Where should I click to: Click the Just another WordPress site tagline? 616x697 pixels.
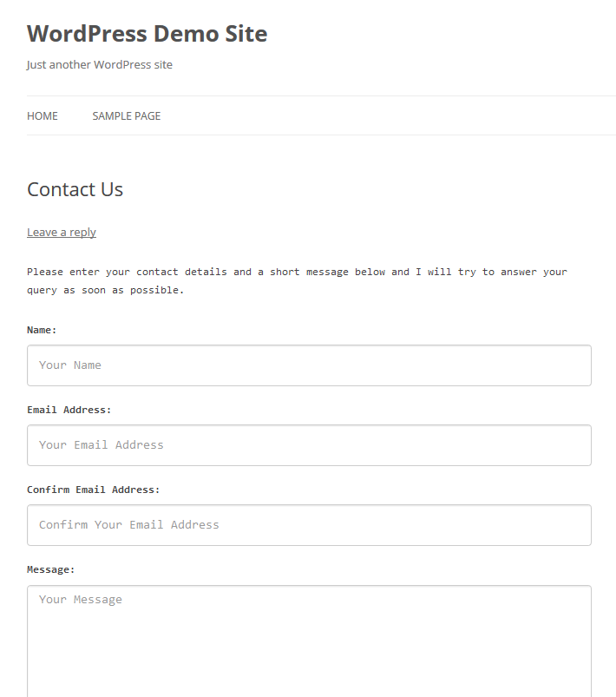100,64
